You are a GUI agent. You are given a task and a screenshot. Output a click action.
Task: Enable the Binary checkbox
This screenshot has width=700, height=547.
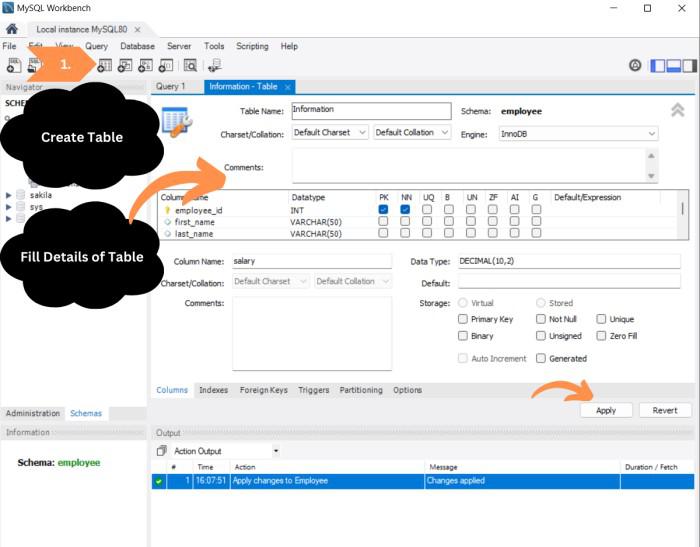(463, 335)
